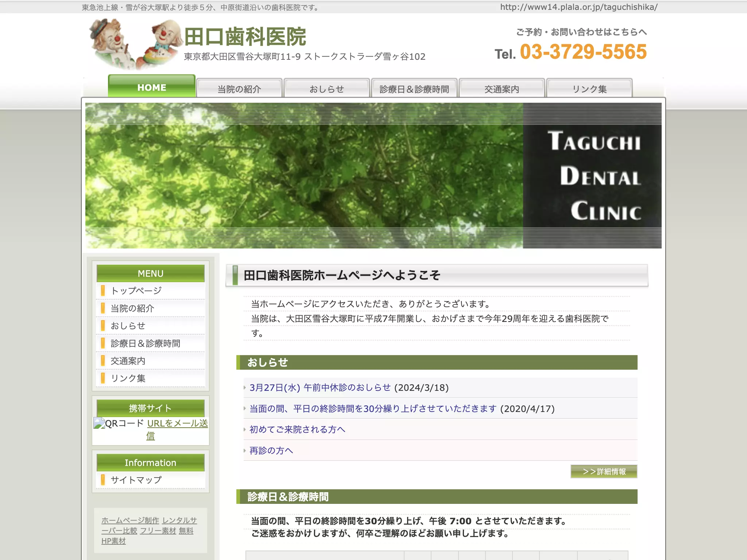Select 診療日＆診療時間 in the sidebar menu

pyautogui.click(x=151, y=343)
